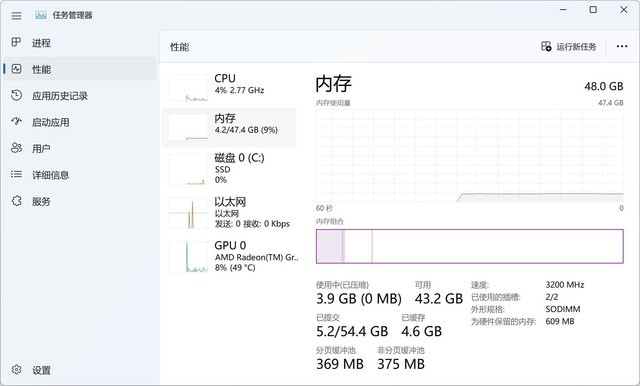Select the 内存 memory entry in list
The width and height of the screenshot is (640, 386).
pyautogui.click(x=229, y=127)
